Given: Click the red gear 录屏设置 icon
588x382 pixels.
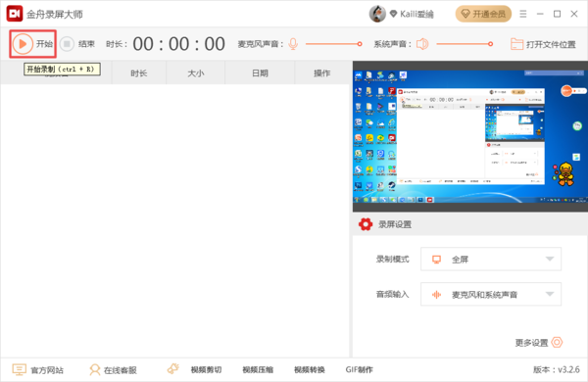Looking at the screenshot, I should 366,224.
